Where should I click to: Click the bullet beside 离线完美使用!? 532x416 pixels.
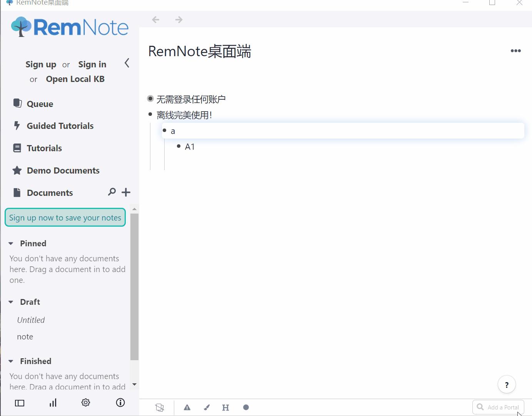point(150,114)
